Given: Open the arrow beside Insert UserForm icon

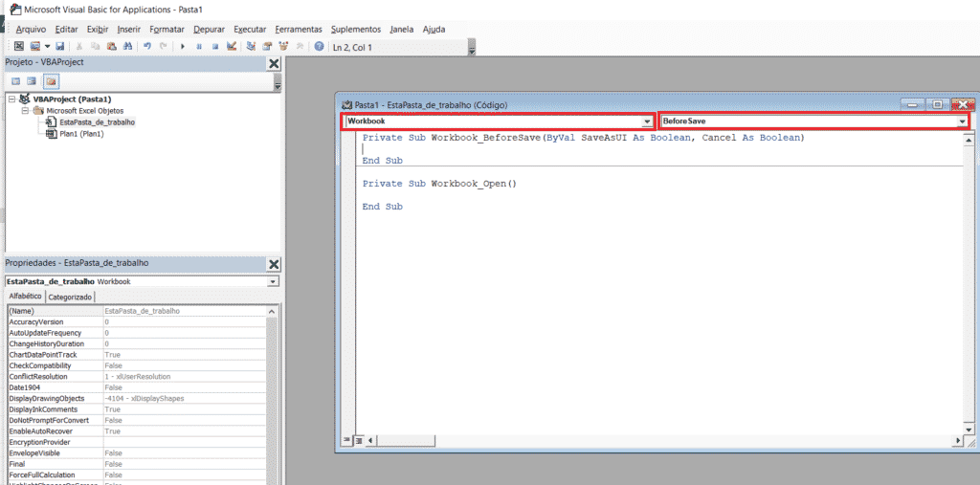Looking at the screenshot, I should (x=46, y=46).
